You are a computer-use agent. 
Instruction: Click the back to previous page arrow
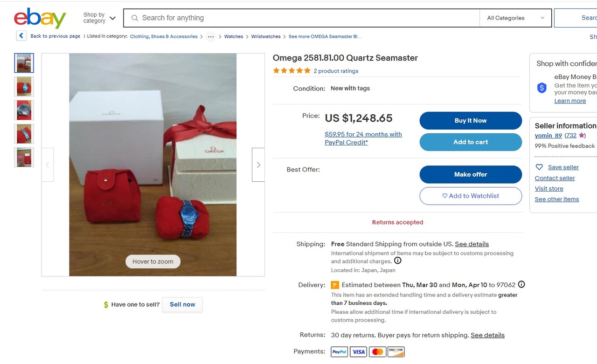coord(21,36)
